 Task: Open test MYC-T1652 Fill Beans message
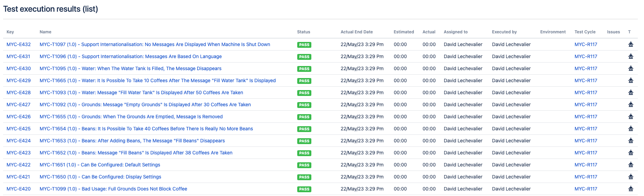pyautogui.click(x=136, y=153)
